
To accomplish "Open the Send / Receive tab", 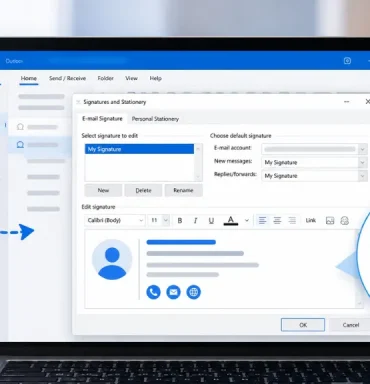I will click(x=67, y=78).
